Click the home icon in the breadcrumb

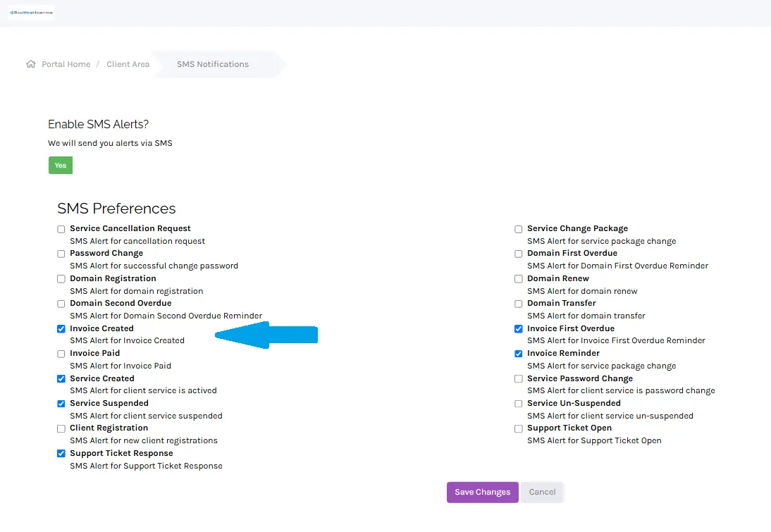tap(30, 63)
